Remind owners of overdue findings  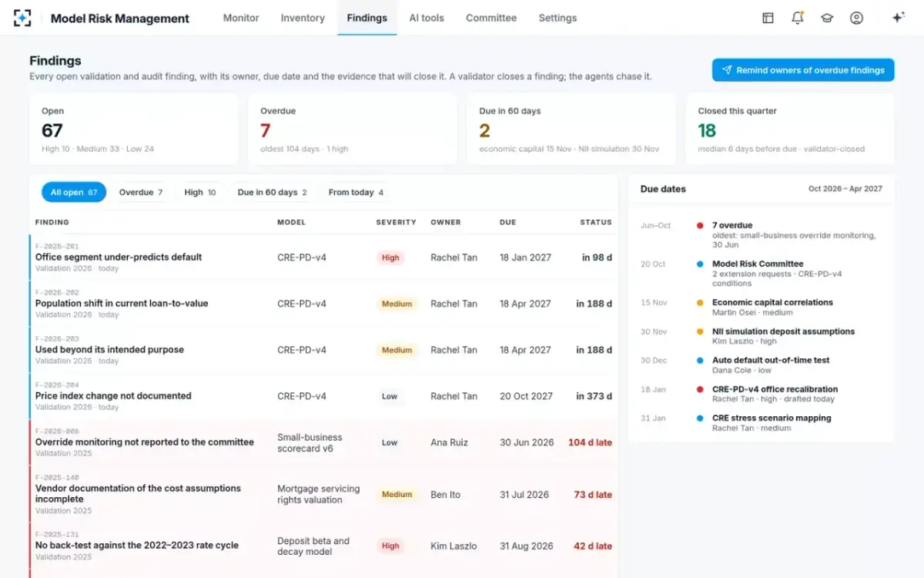[803, 70]
